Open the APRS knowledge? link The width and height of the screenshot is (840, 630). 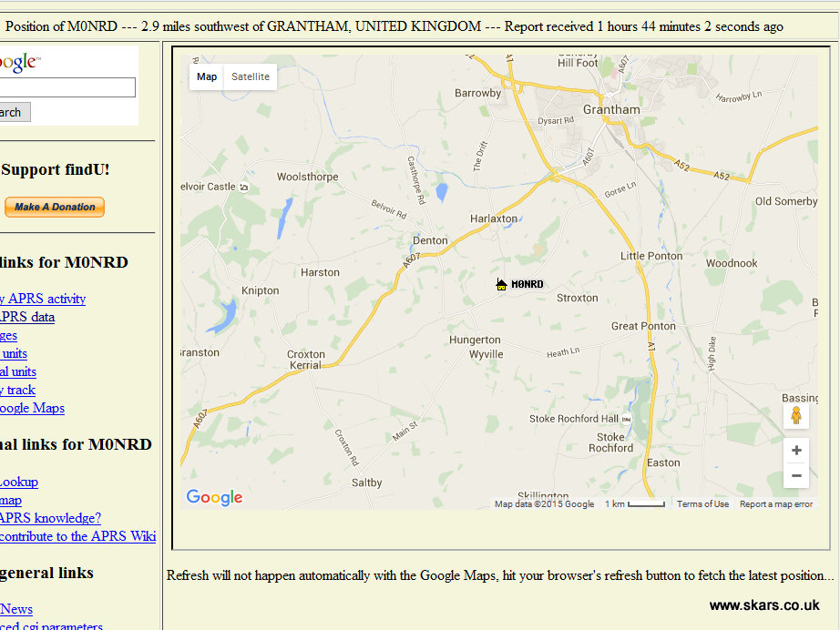coord(50,518)
